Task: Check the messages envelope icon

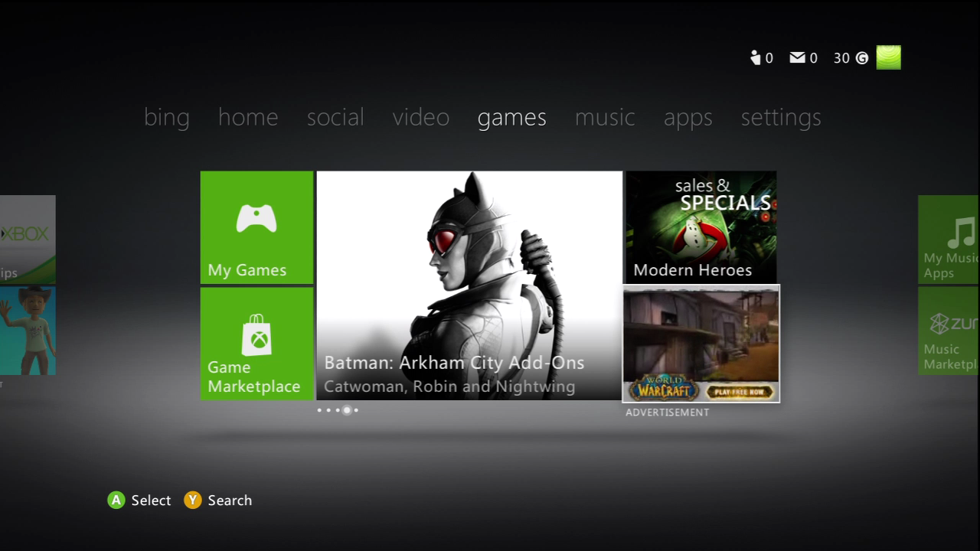Action: [798, 57]
